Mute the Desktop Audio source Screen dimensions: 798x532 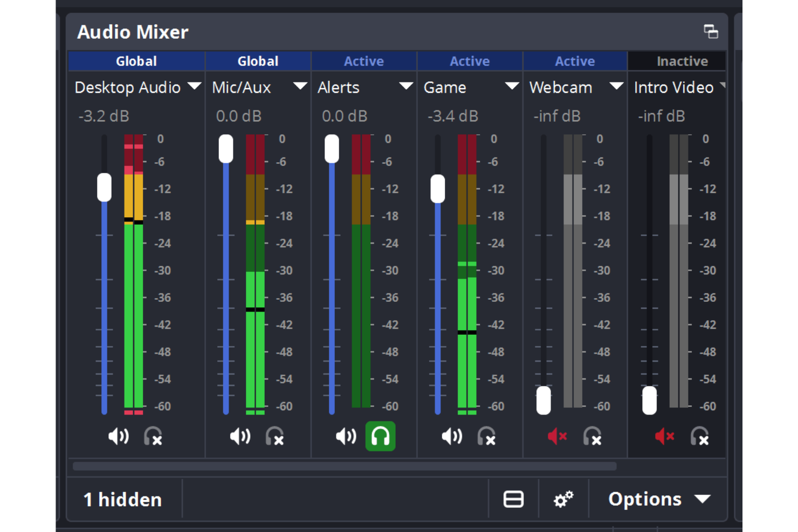(x=118, y=437)
